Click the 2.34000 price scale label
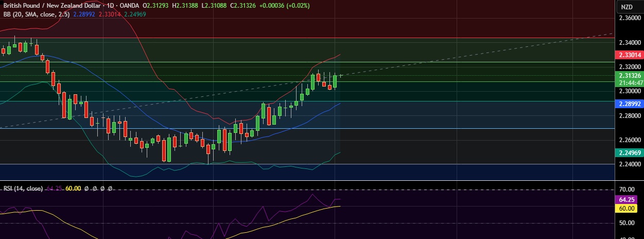644x239 pixels. (630, 42)
